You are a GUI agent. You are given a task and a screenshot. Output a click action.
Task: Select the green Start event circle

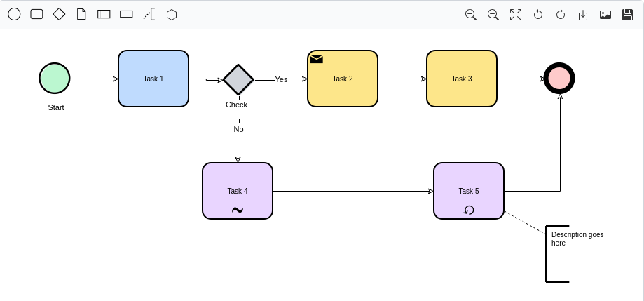[55, 78]
